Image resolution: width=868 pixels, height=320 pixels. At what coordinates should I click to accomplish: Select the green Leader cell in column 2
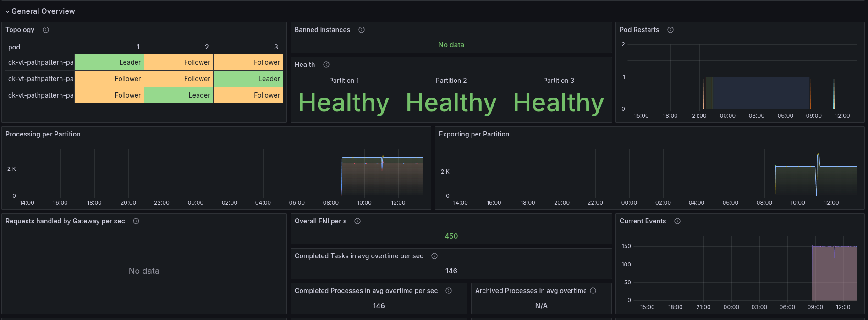(179, 95)
